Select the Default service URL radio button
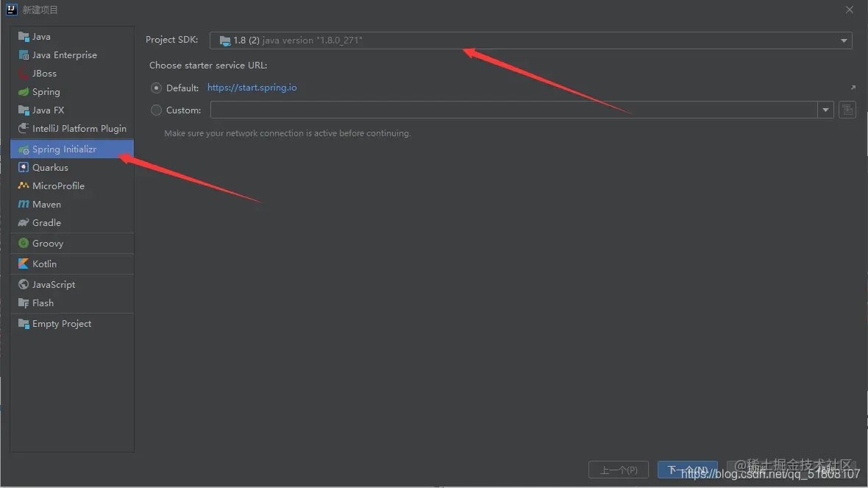This screenshot has width=868, height=488. click(x=156, y=88)
